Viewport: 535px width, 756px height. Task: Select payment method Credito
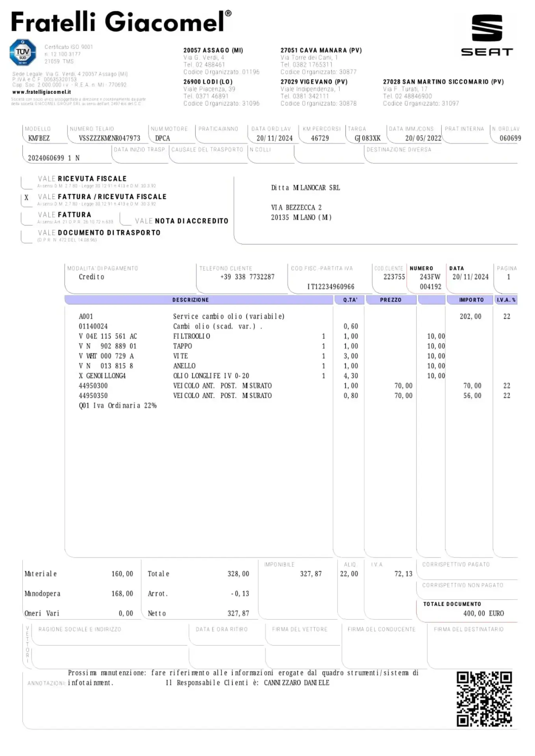(91, 277)
